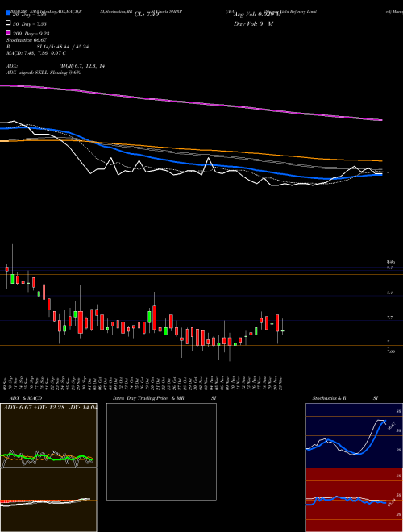Image resolution: width=403 pixels, height=532 pixels.
Task: Click the 'ADX signal: SELL Slowing @ 6%' text
Action: pyautogui.click(x=44, y=73)
